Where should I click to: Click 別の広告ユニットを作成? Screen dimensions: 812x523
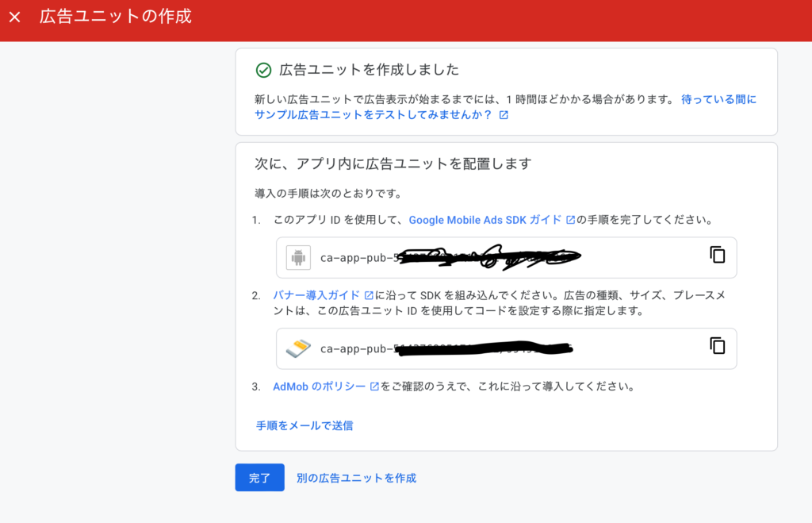coord(356,478)
